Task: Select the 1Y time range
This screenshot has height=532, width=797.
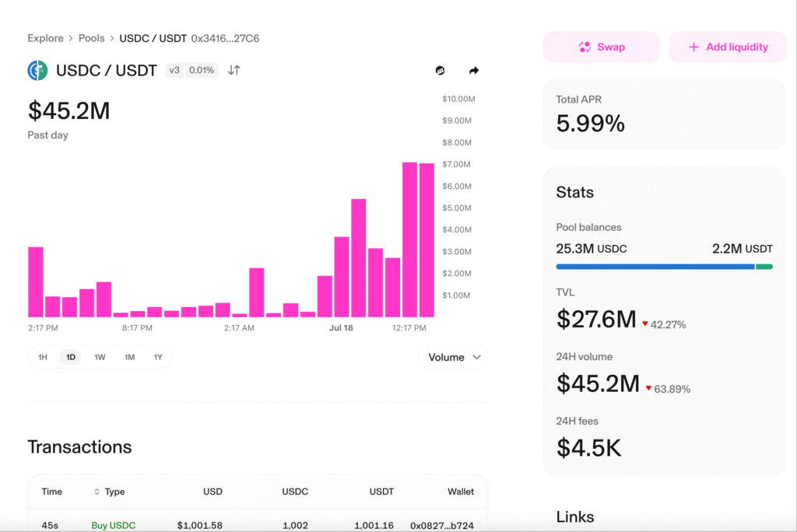Action: tap(158, 357)
